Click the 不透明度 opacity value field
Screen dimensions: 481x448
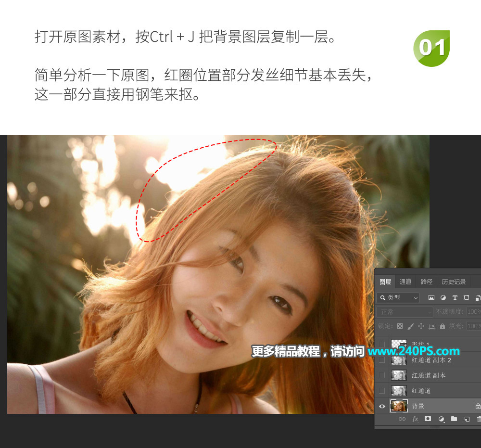(473, 312)
